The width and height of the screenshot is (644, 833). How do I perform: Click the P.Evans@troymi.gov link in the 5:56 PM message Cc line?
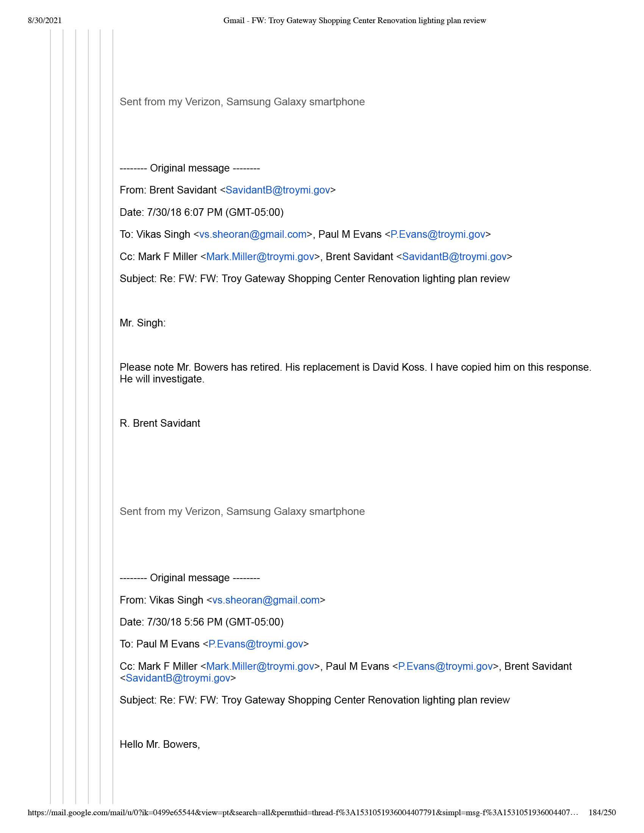click(445, 666)
